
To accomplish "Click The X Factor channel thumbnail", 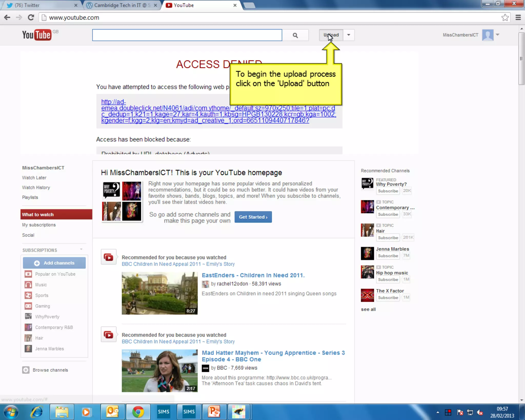I will [x=367, y=295].
